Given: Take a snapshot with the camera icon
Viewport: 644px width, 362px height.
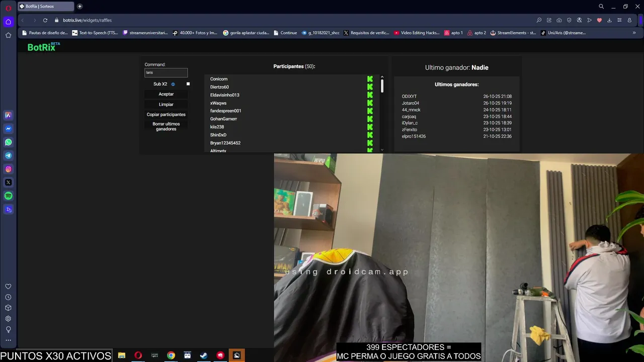Looking at the screenshot, I should click(x=559, y=20).
